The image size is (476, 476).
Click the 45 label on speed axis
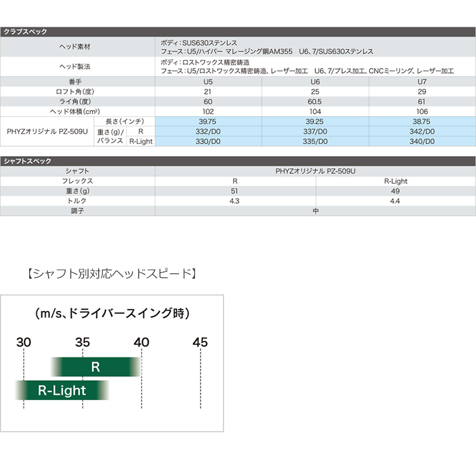point(200,342)
